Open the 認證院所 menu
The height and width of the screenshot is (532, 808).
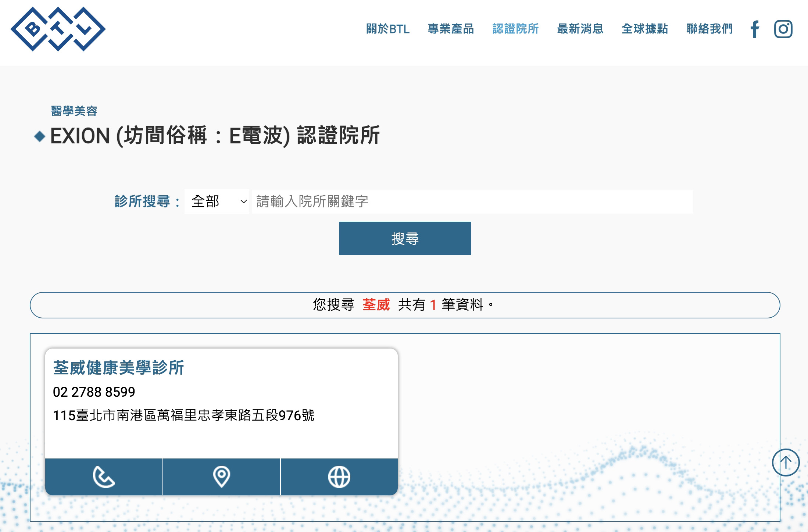516,29
